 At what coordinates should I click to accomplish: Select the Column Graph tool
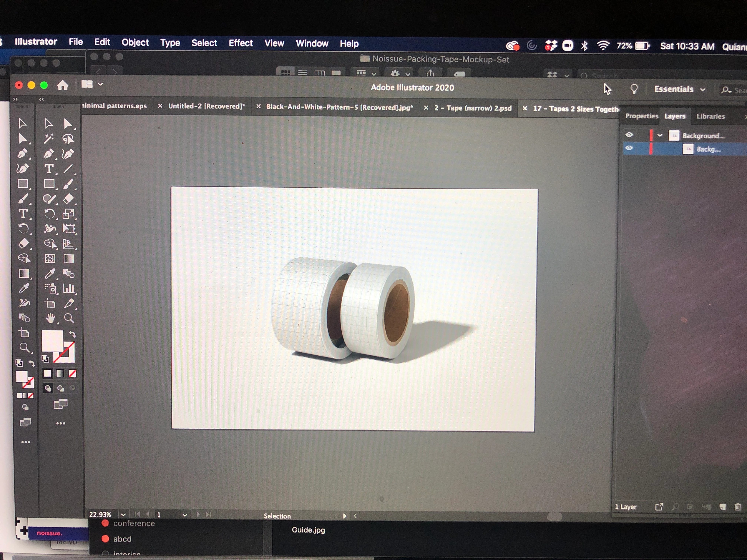click(x=69, y=289)
